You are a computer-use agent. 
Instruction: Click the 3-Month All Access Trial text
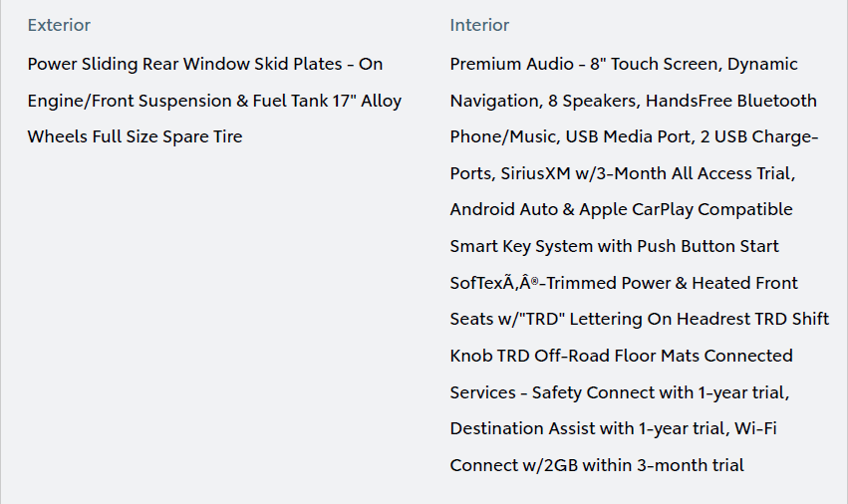pyautogui.click(x=697, y=173)
